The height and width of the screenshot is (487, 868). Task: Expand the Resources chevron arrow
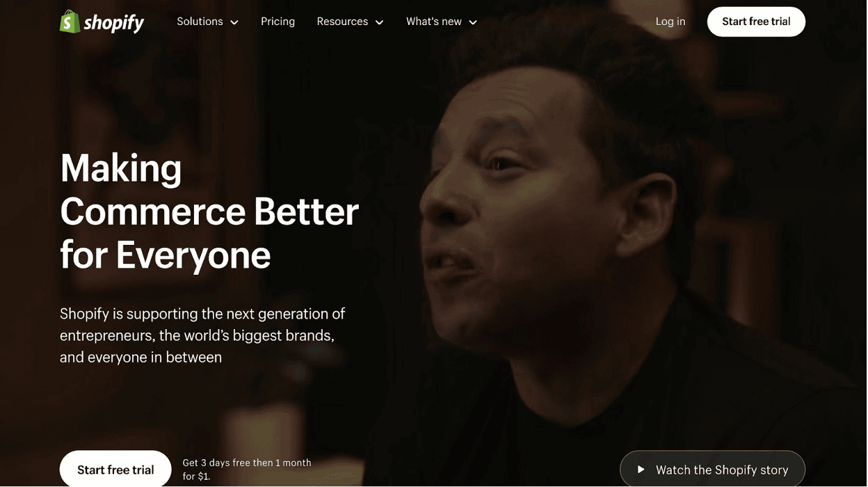[379, 22]
